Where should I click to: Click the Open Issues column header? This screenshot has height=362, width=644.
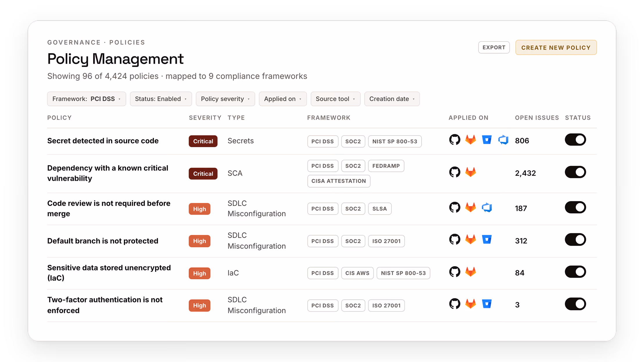tap(537, 118)
